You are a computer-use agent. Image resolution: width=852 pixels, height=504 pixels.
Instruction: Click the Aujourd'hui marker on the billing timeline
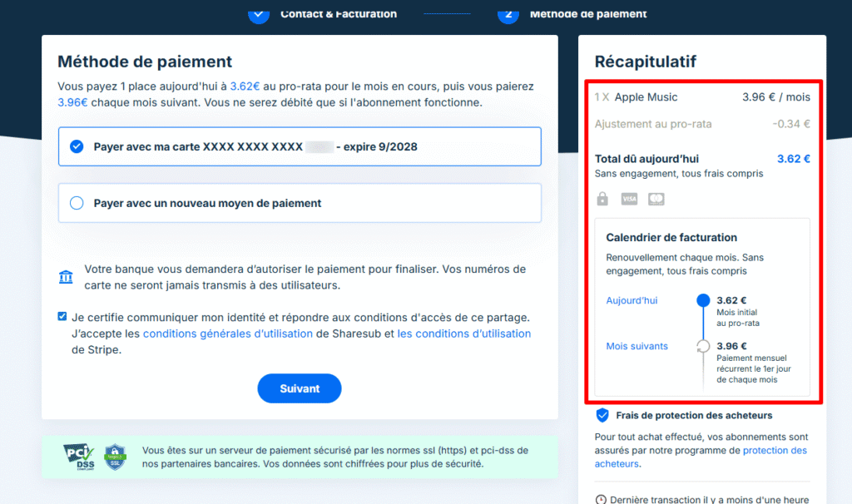[703, 301]
